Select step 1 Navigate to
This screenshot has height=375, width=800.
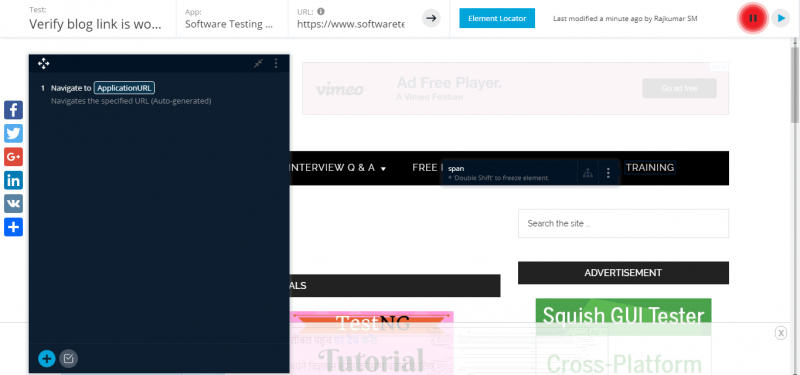coord(71,88)
